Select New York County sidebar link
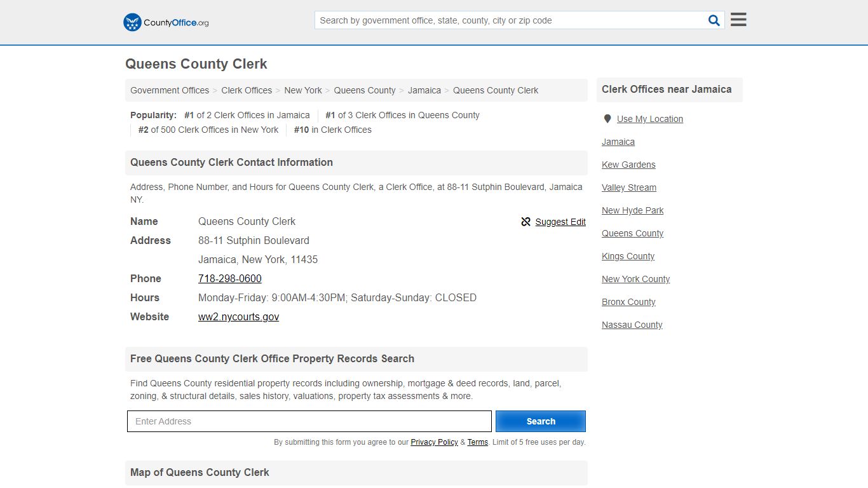Viewport: 868px width, 488px height. pyautogui.click(x=636, y=279)
